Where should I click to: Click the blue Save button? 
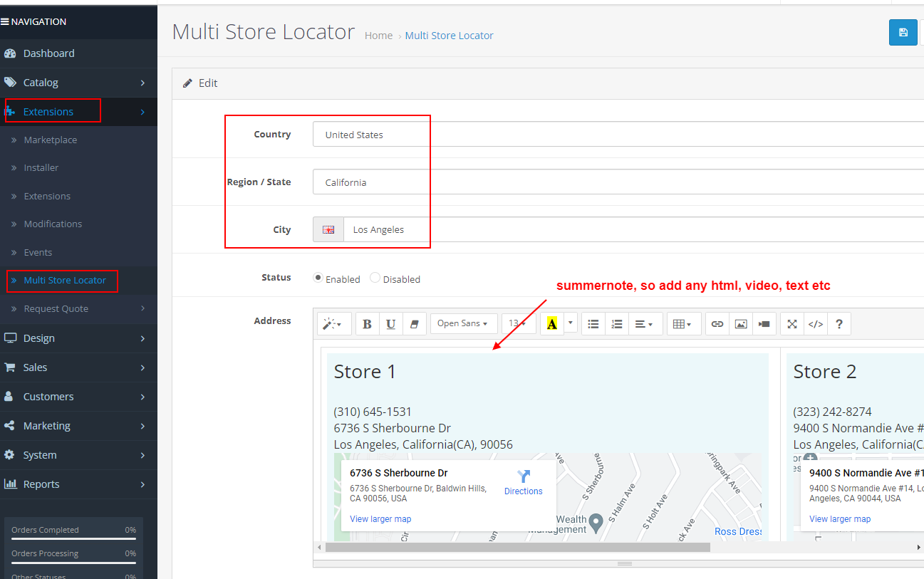pos(903,32)
